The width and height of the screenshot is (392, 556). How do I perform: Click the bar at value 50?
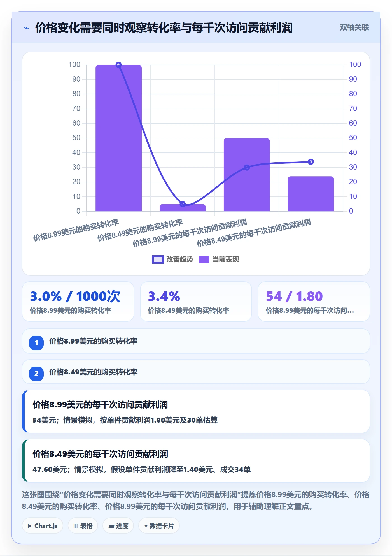247,175
